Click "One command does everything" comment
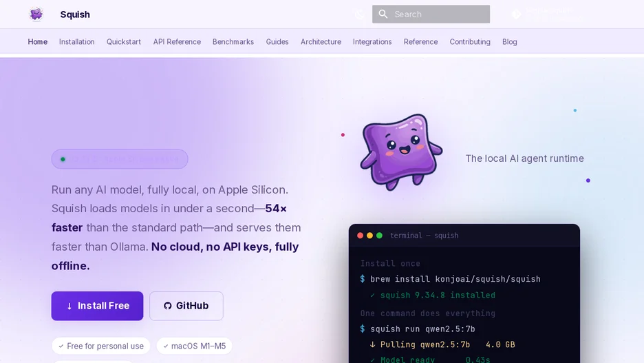The width and height of the screenshot is (644, 363). pos(427,313)
